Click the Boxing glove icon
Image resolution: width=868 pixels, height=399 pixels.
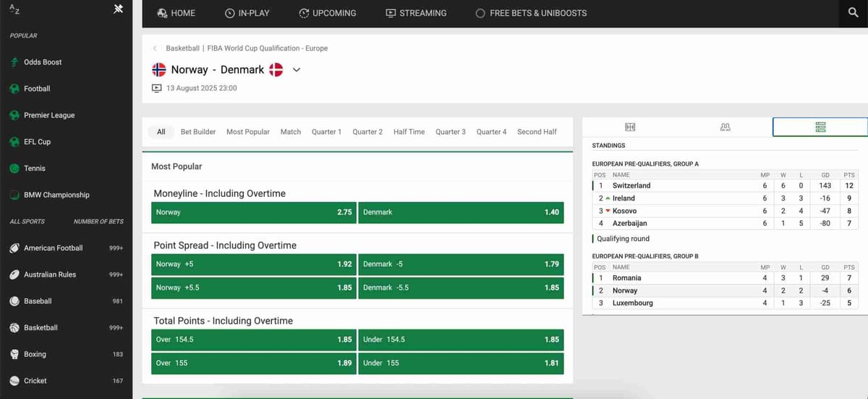click(14, 354)
